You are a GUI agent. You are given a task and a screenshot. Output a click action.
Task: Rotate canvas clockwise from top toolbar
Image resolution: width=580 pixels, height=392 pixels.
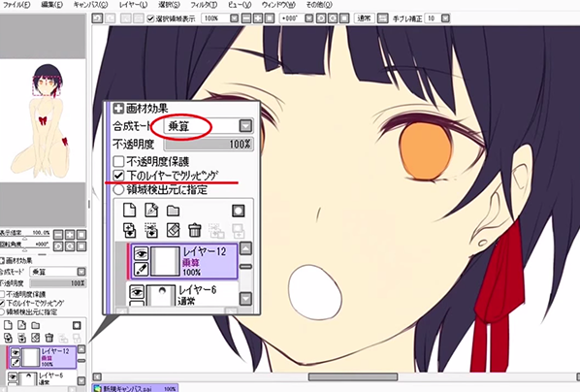tap(333, 18)
